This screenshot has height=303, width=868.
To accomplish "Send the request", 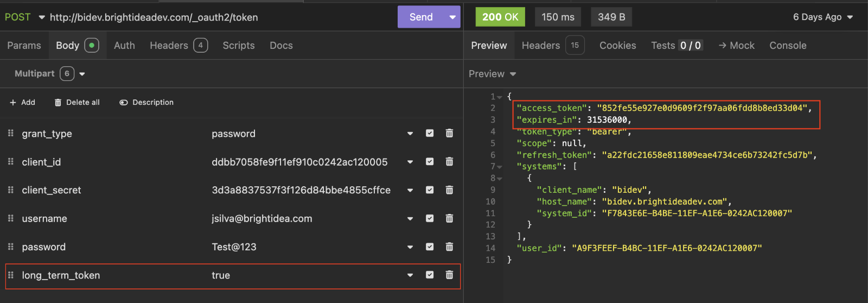I will [x=421, y=17].
